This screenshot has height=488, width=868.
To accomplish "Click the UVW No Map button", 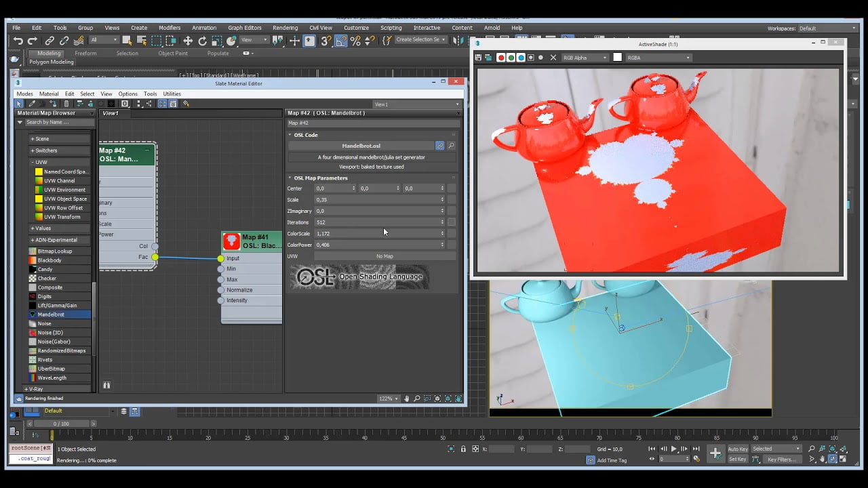I will [x=384, y=256].
